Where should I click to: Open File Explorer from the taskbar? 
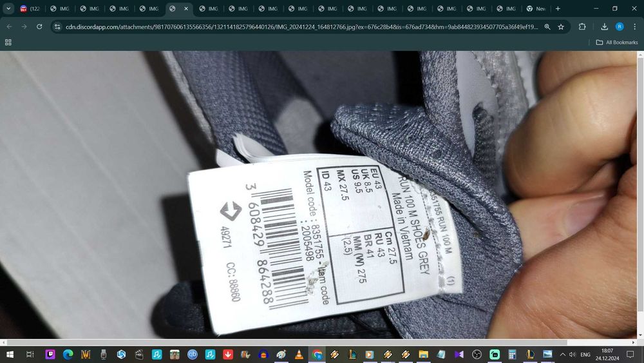coord(424,355)
